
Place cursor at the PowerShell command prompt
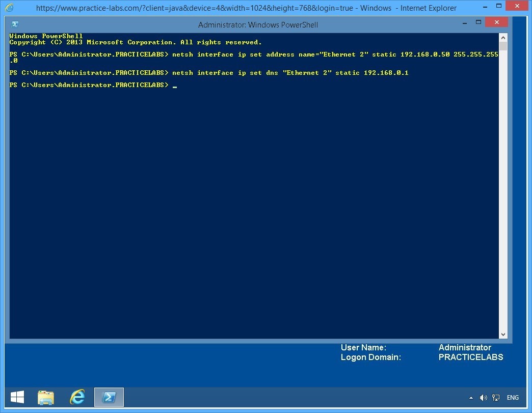click(x=175, y=85)
